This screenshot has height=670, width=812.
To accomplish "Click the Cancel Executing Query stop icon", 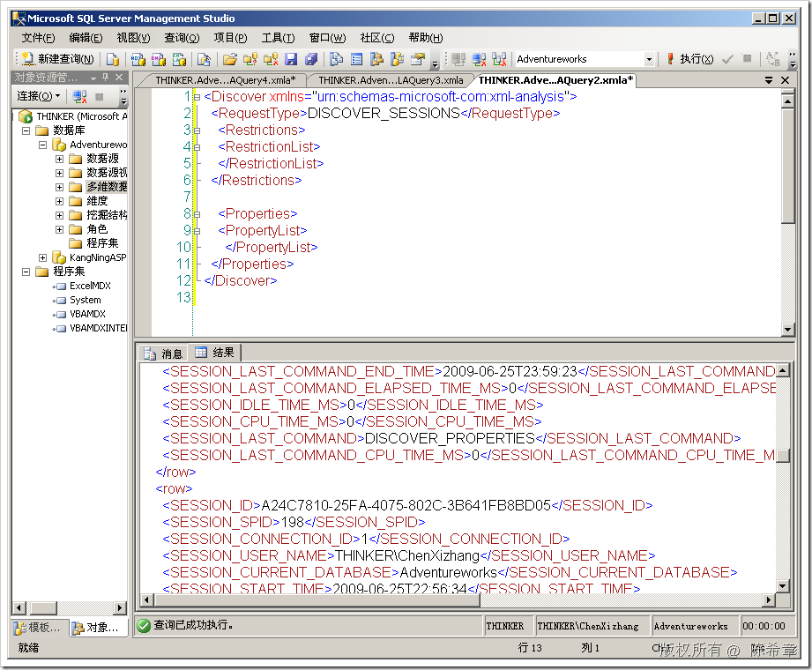I will coord(747,58).
